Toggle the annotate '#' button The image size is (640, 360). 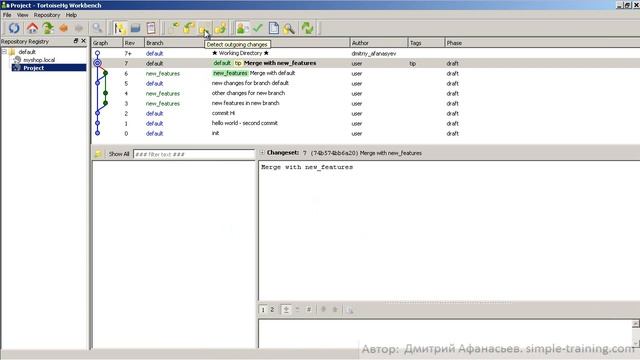pos(309,310)
